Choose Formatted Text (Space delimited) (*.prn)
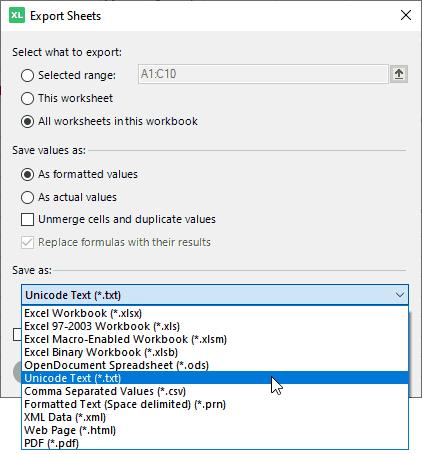The width and height of the screenshot is (422, 454). [x=215, y=404]
